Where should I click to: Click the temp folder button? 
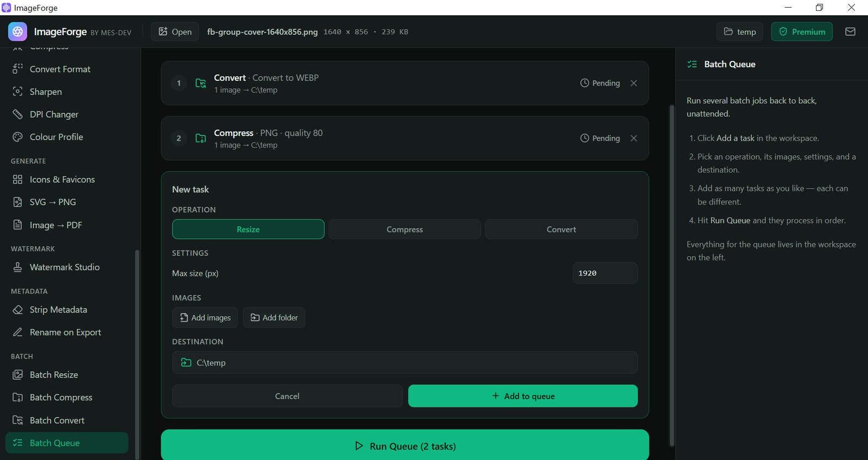(x=739, y=31)
